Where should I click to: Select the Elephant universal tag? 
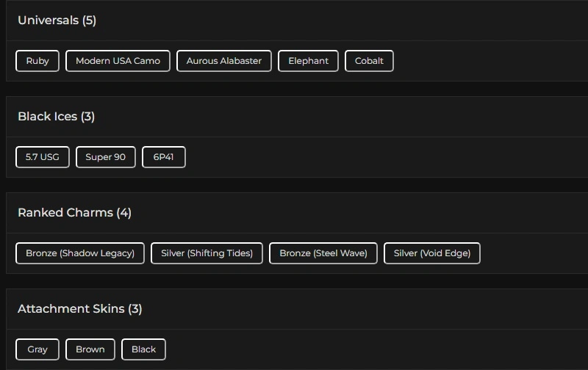[308, 61]
